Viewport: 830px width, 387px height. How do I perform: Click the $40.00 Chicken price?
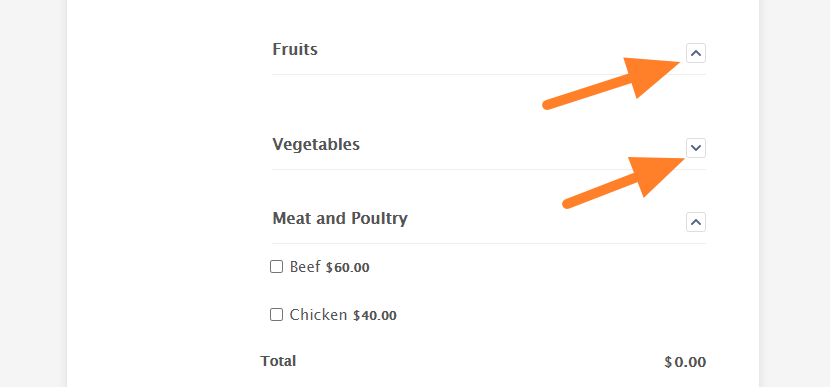click(375, 316)
